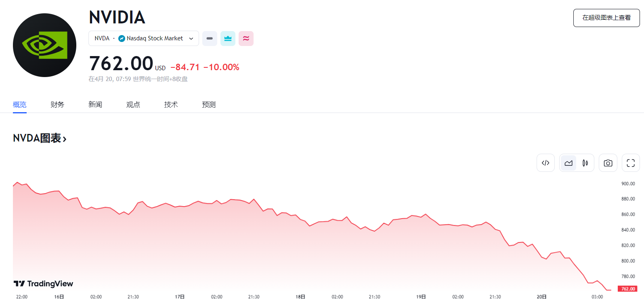The width and height of the screenshot is (644, 307).
Task: Click the 19日 date marker on time axis
Action: (x=421, y=297)
